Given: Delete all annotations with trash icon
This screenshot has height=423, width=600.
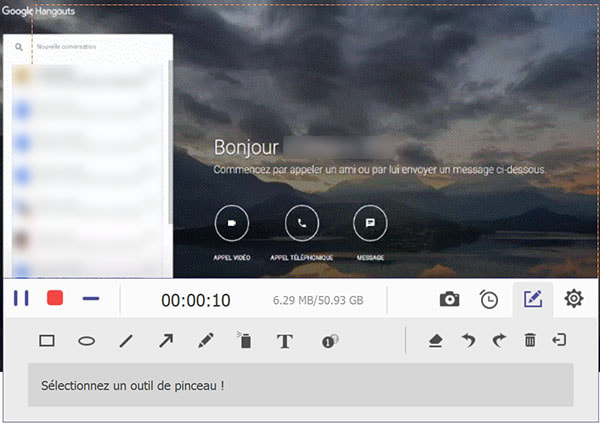Looking at the screenshot, I should tap(530, 341).
